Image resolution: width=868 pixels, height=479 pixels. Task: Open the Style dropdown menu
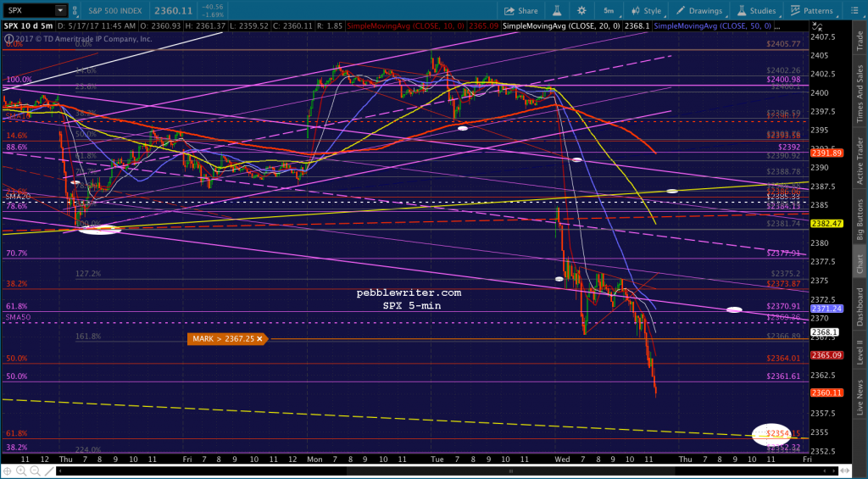click(645, 10)
